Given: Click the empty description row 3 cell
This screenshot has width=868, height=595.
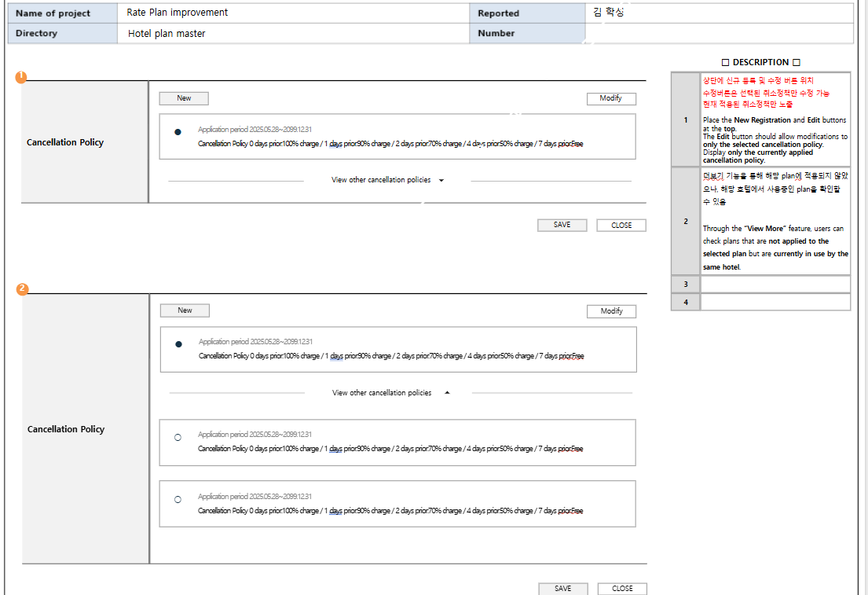Looking at the screenshot, I should point(775,284).
